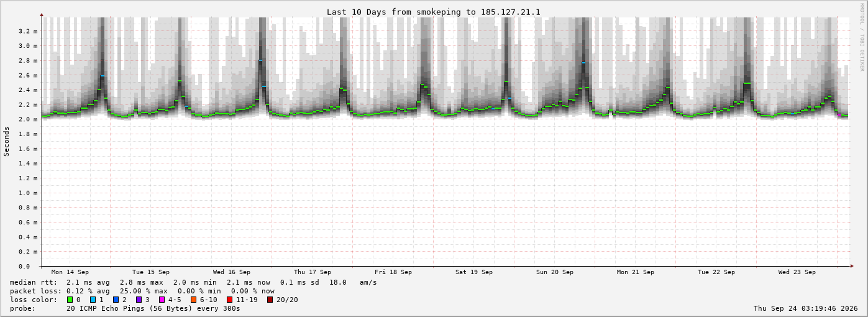The image size is (868, 317).
Task: Click the Wed 16 Sep axis label
Action: point(232,272)
